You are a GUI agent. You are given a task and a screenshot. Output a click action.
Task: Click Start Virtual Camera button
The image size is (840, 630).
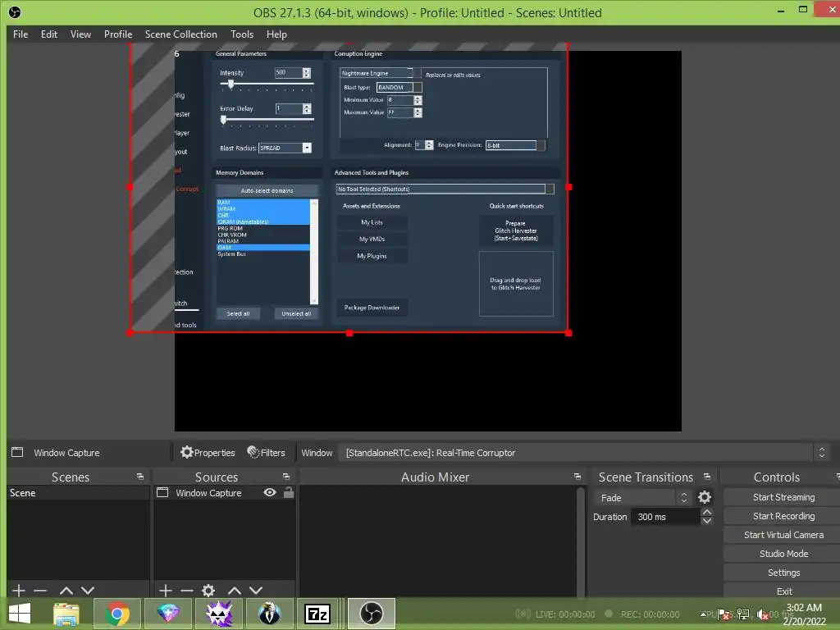[x=783, y=535]
